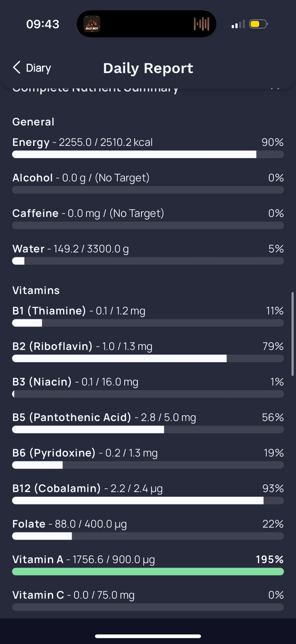Tap the Folate 22% value
This screenshot has height=644, width=296.
273,524
